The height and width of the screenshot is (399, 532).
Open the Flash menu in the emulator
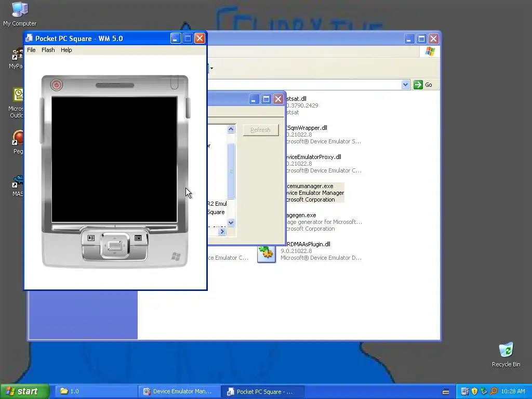[x=48, y=50]
